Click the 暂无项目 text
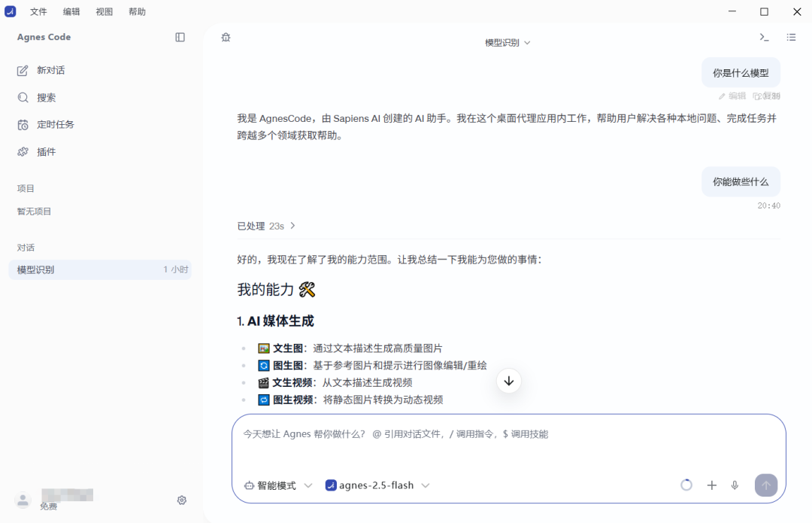Image resolution: width=812 pixels, height=523 pixels. pos(34,211)
